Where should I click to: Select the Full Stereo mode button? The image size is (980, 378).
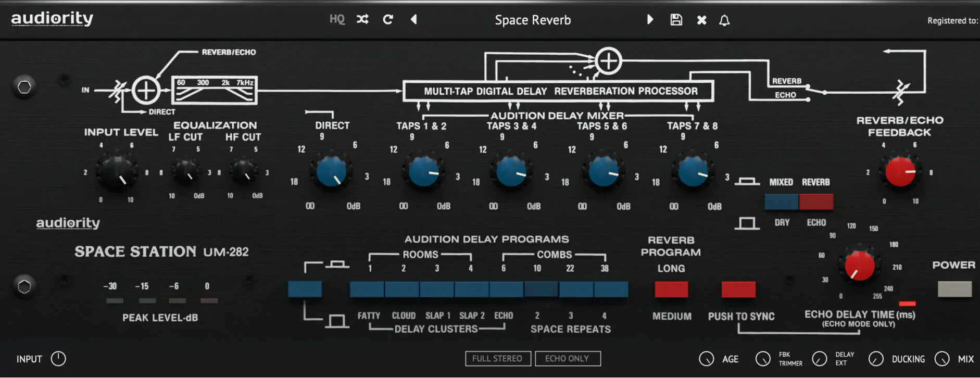pos(498,359)
